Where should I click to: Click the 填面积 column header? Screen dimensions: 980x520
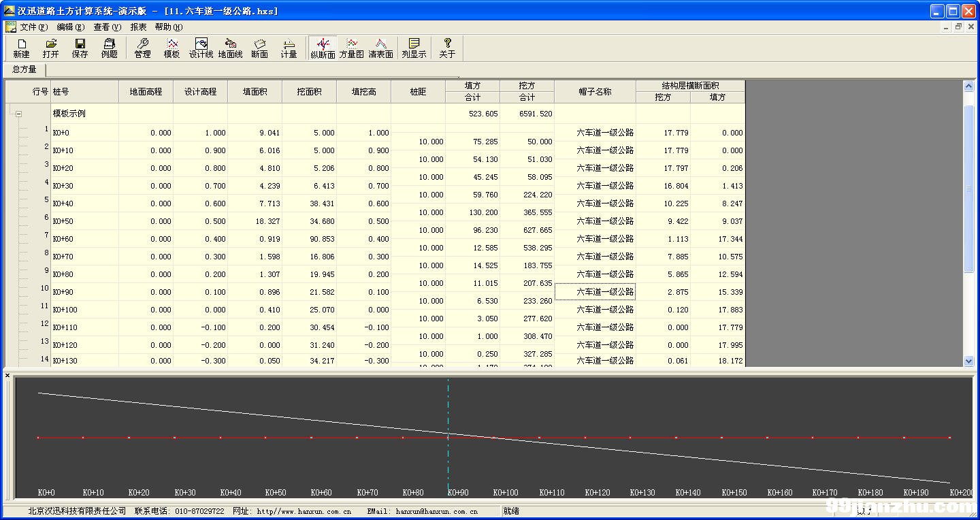255,92
